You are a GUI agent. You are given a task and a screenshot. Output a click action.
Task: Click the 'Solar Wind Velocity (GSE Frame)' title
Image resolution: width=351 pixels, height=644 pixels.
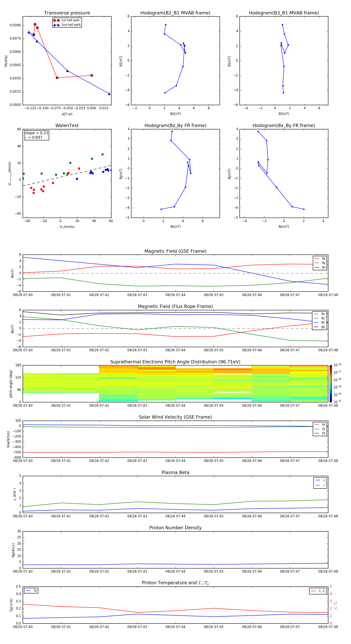175,417
